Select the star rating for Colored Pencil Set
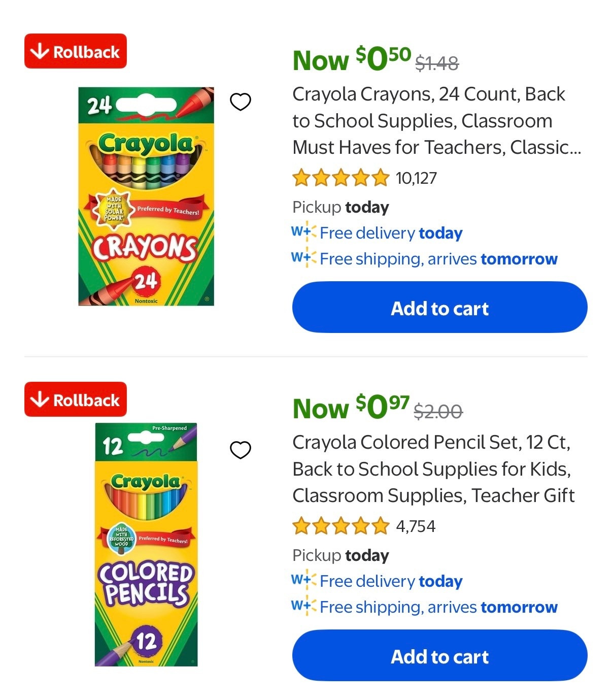Viewport: 612px width, 700px height. (340, 526)
